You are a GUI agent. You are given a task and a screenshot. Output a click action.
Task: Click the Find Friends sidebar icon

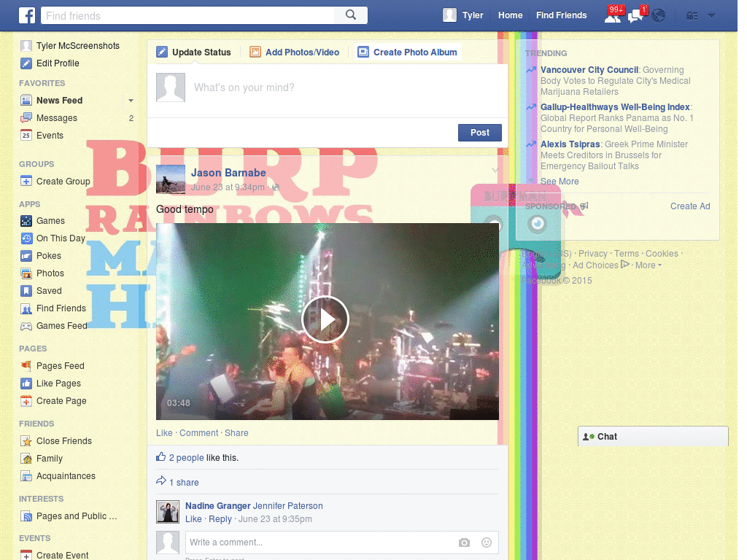(26, 308)
